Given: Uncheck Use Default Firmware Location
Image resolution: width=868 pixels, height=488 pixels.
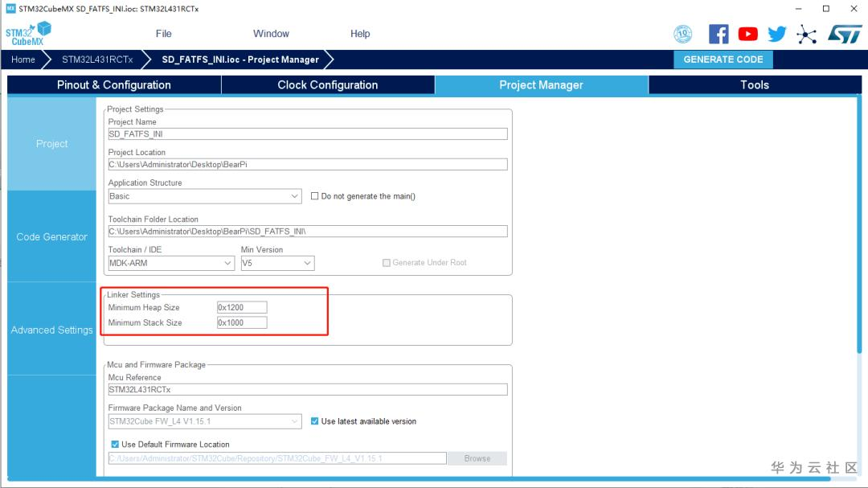Looking at the screenshot, I should [115, 445].
